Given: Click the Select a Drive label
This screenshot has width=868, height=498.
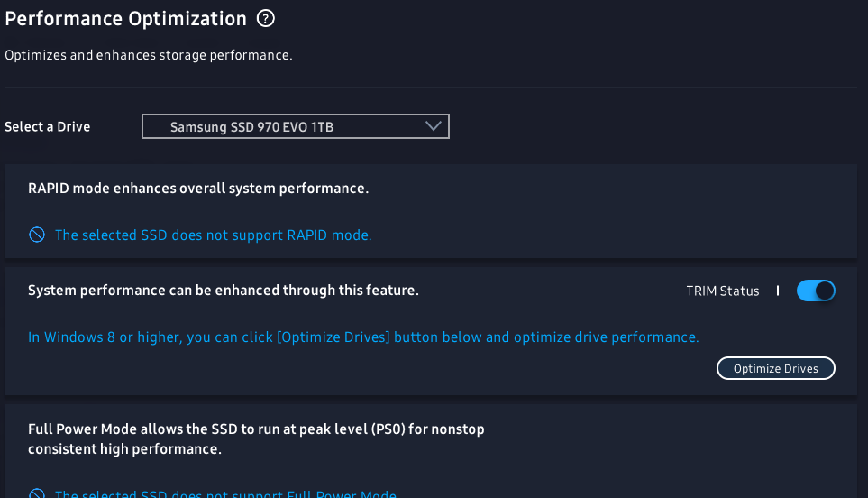Looking at the screenshot, I should pyautogui.click(x=48, y=127).
